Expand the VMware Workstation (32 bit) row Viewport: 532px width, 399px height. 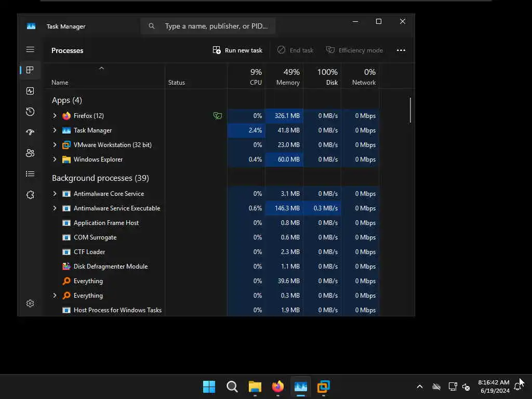coord(55,145)
